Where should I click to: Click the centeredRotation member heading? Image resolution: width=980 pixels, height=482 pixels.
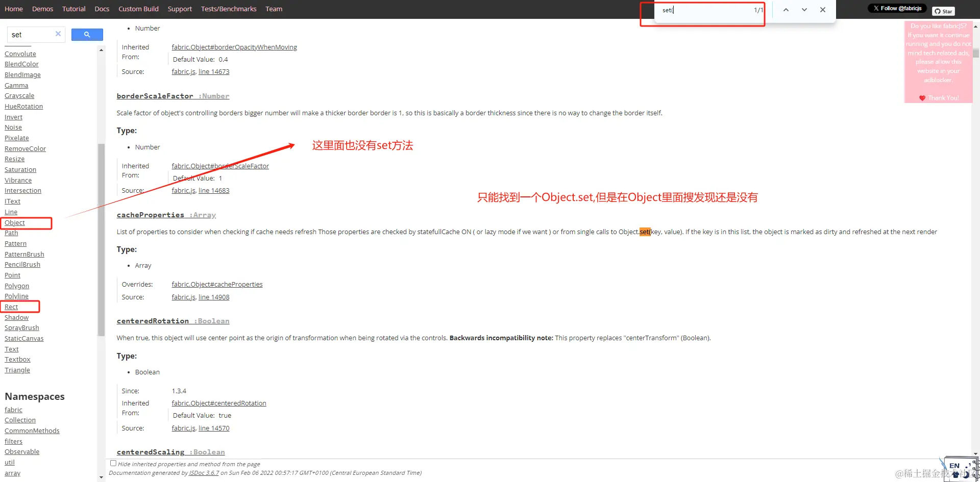tap(173, 321)
